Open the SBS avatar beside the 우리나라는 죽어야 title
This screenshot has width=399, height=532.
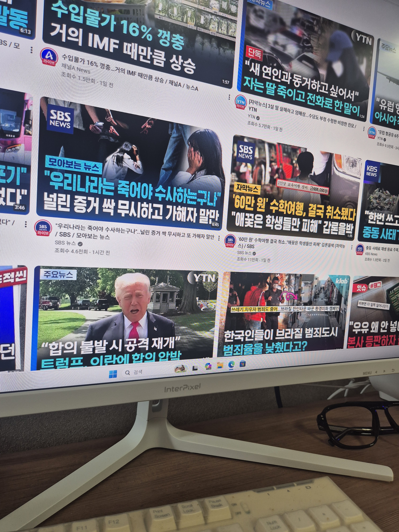coord(43,228)
